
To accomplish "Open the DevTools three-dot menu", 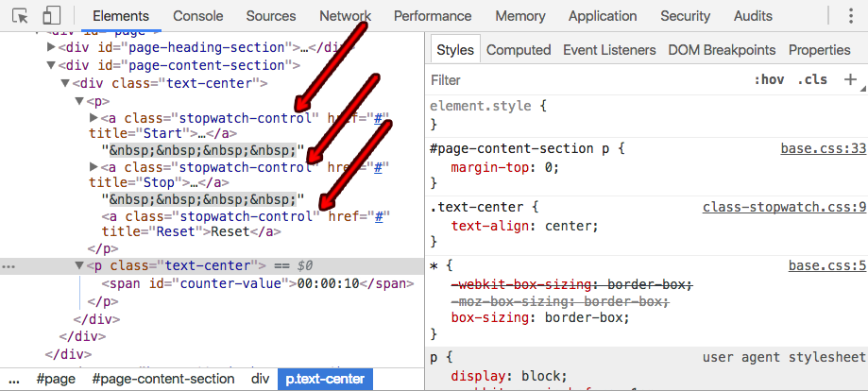I will pyautogui.click(x=851, y=16).
